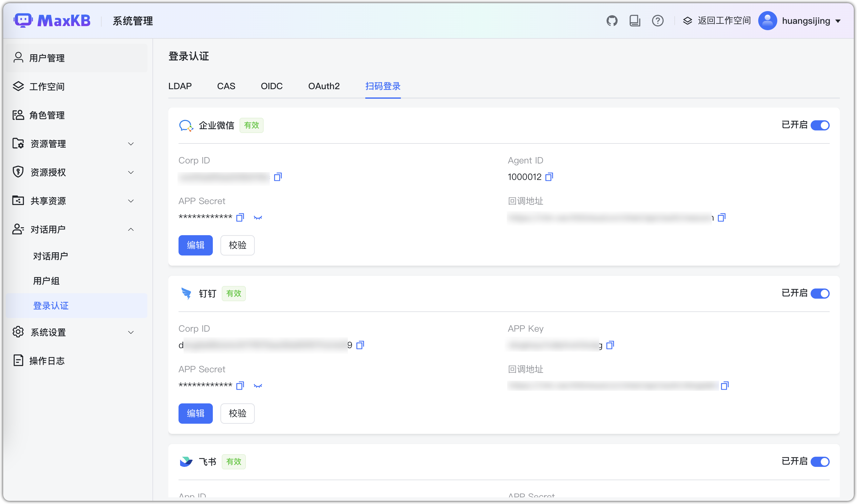Turn off the 钉钉 login switch
Screen dimensions: 857x504
pyautogui.click(x=820, y=293)
